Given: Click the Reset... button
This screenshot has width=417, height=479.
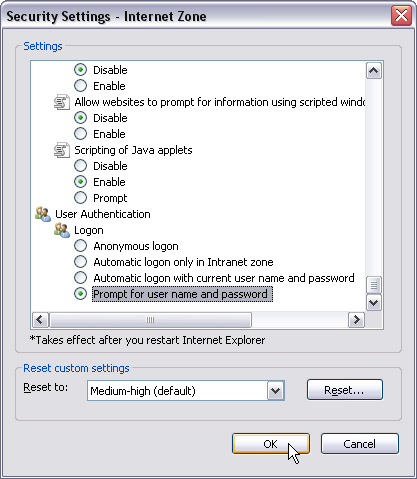Looking at the screenshot, I should point(345,390).
